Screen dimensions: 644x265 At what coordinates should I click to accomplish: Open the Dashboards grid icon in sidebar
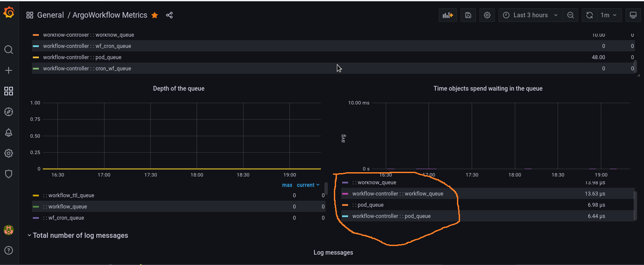9,91
